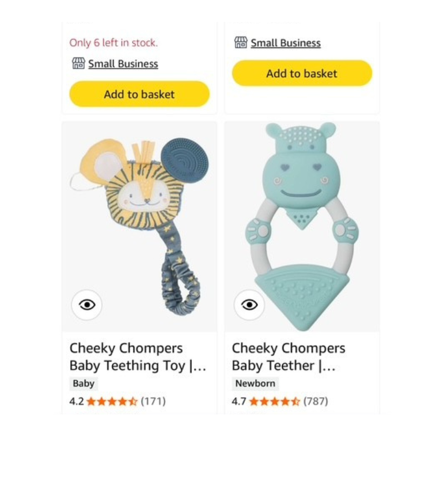This screenshot has width=436, height=504.
Task: Select the Baby category badge
Action: (x=84, y=384)
